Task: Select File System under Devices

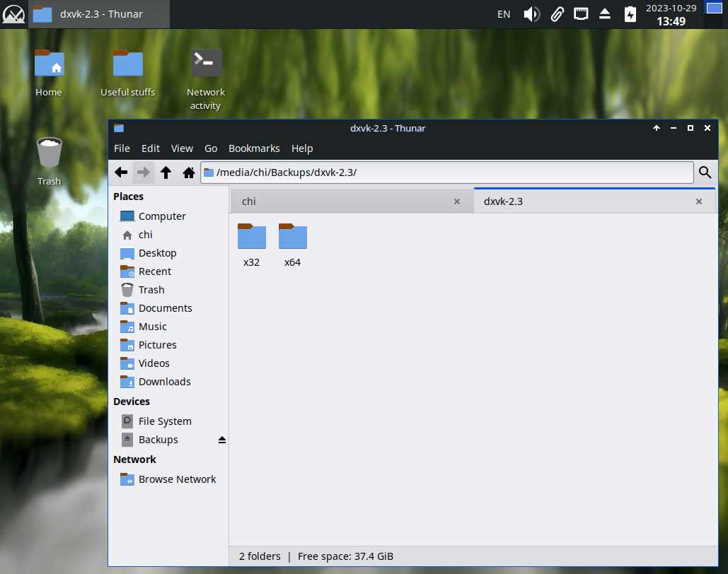Action: pyautogui.click(x=164, y=421)
